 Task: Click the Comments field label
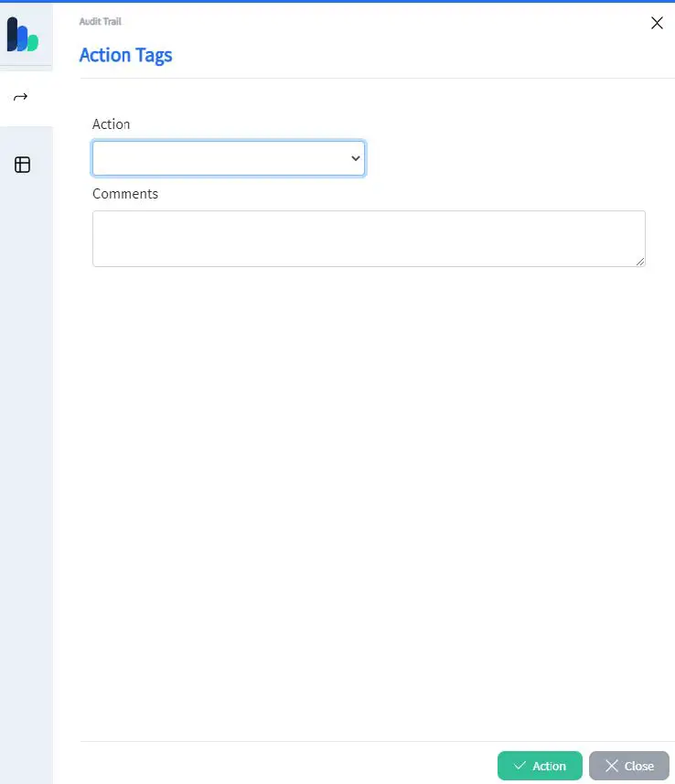pyautogui.click(x=125, y=193)
